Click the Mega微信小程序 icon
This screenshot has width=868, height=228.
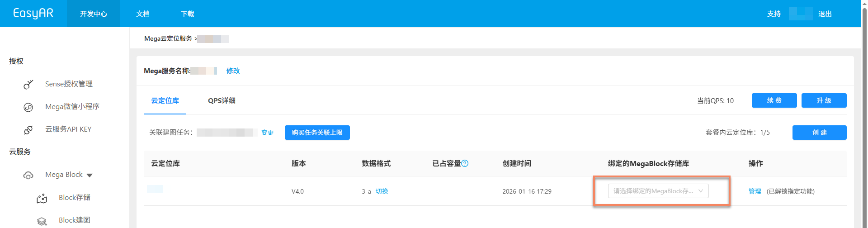(x=28, y=107)
